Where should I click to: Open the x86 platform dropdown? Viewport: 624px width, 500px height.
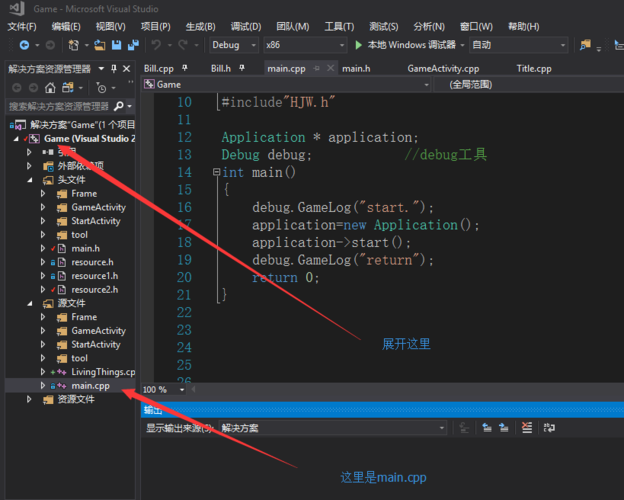click(x=305, y=45)
